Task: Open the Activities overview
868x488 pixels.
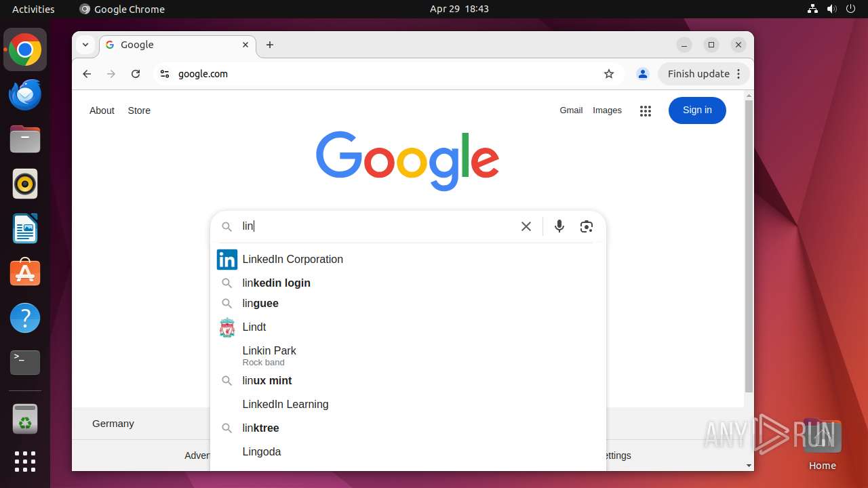Action: 33,9
